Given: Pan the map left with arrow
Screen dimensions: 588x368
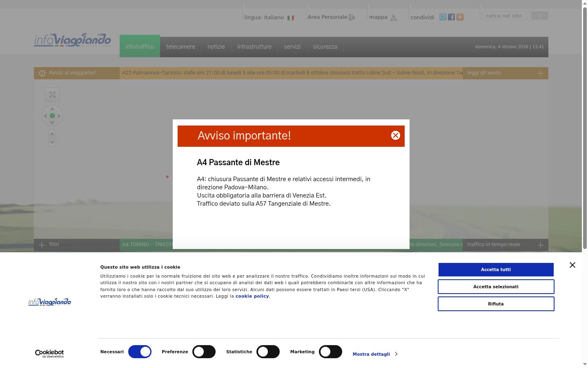Looking at the screenshot, I should (x=45, y=116).
